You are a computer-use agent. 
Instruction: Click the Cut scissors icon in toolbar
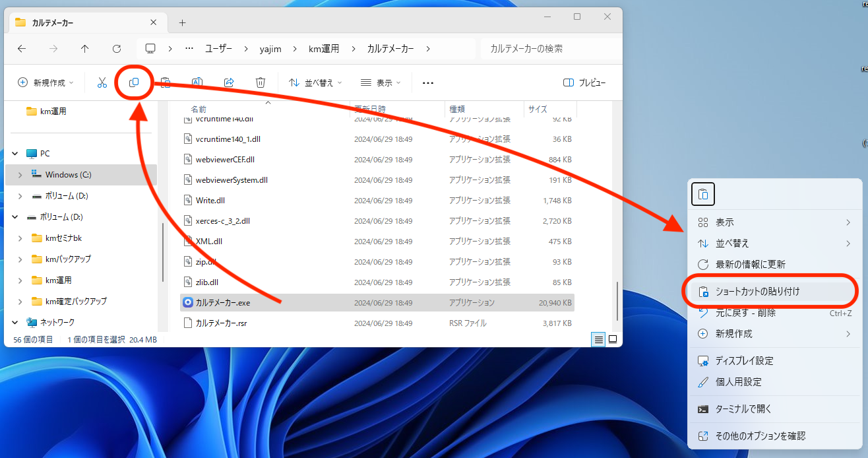point(102,82)
